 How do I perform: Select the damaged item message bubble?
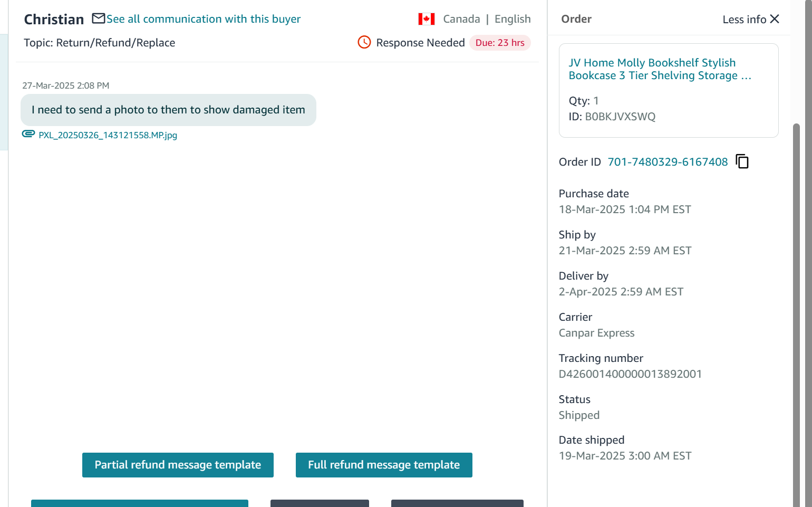(168, 110)
